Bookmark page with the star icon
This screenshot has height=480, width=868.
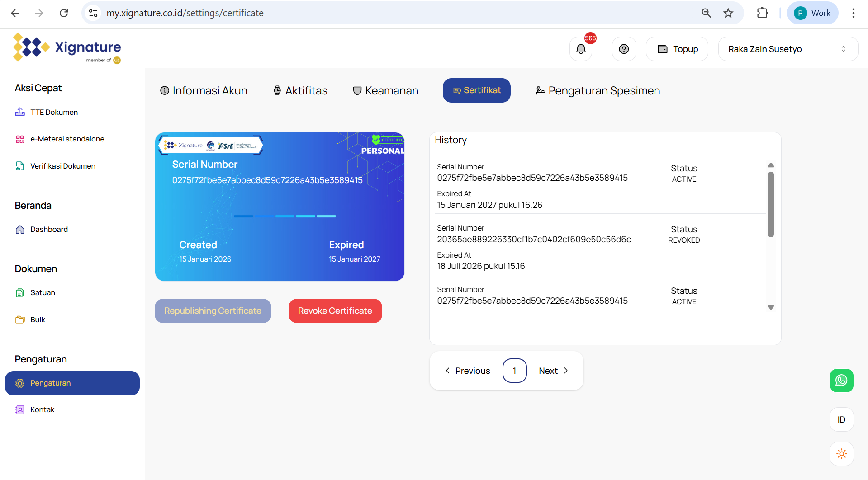click(728, 13)
